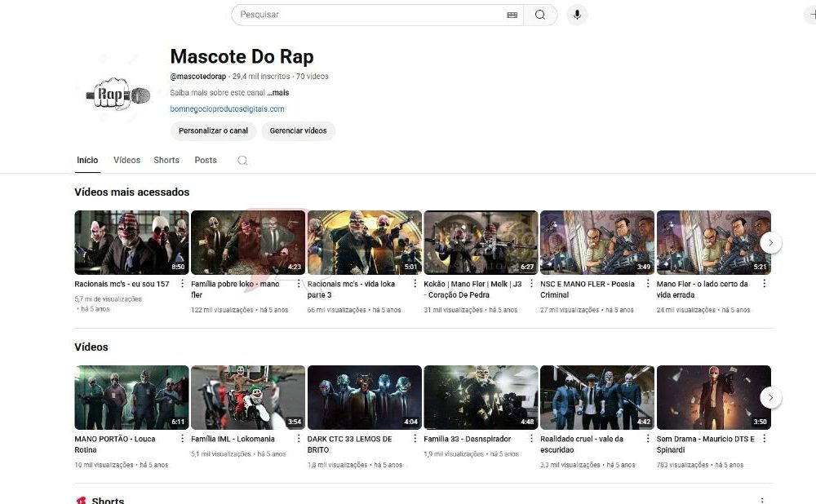Viewport: 816px width, 504px height.
Task: Open video title MANO PORTÃO - Louca Rotina
Action: point(115,444)
